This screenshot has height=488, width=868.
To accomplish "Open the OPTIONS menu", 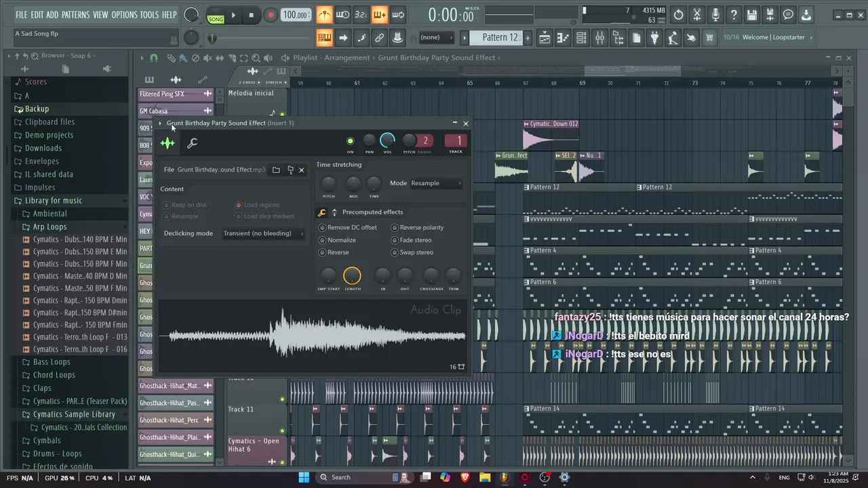I will pos(124,14).
